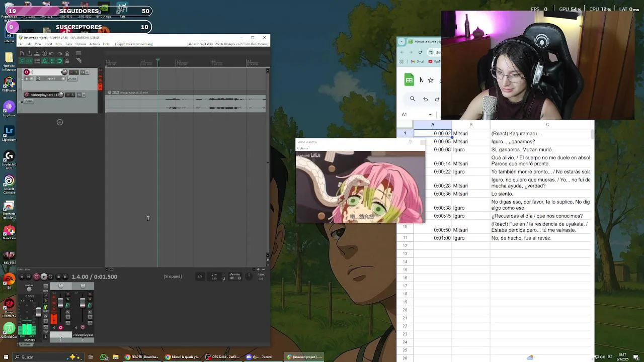Arm record on videoplayback track
644x362 pixels.
point(27,95)
